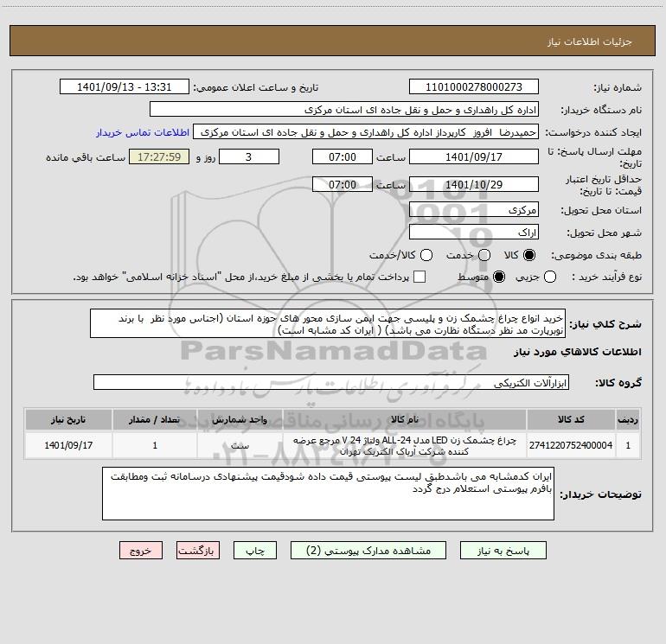Screen dimensions: 666x644
Task: Click the delivery city field اراک
Action: click(474, 232)
